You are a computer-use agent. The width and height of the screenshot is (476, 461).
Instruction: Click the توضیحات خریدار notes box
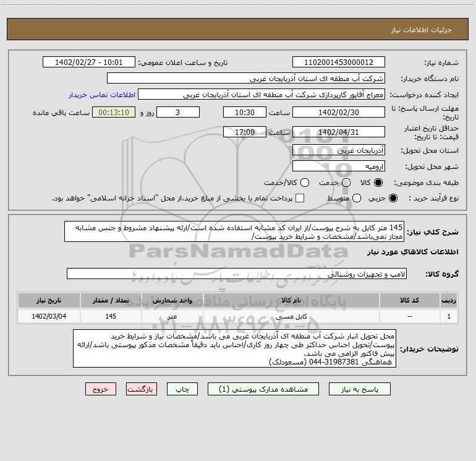click(235, 348)
